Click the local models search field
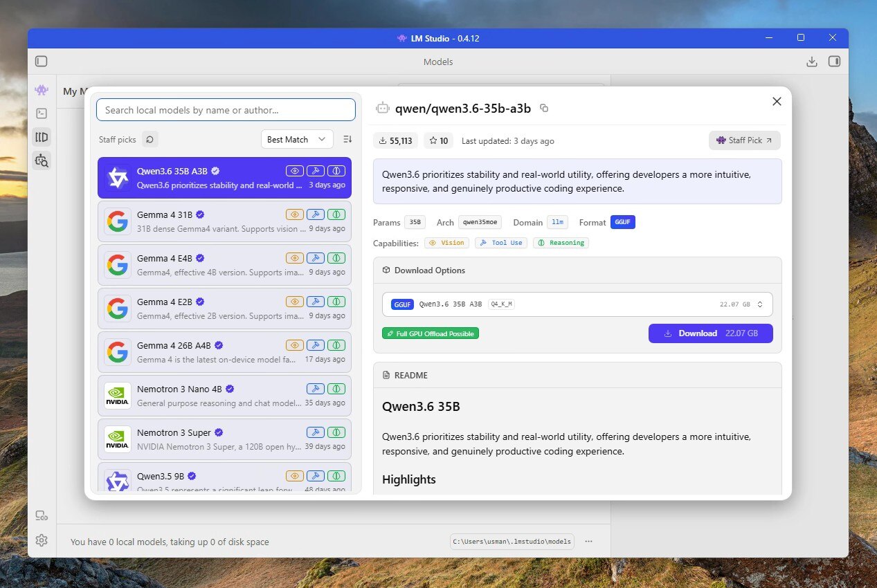 [x=225, y=109]
